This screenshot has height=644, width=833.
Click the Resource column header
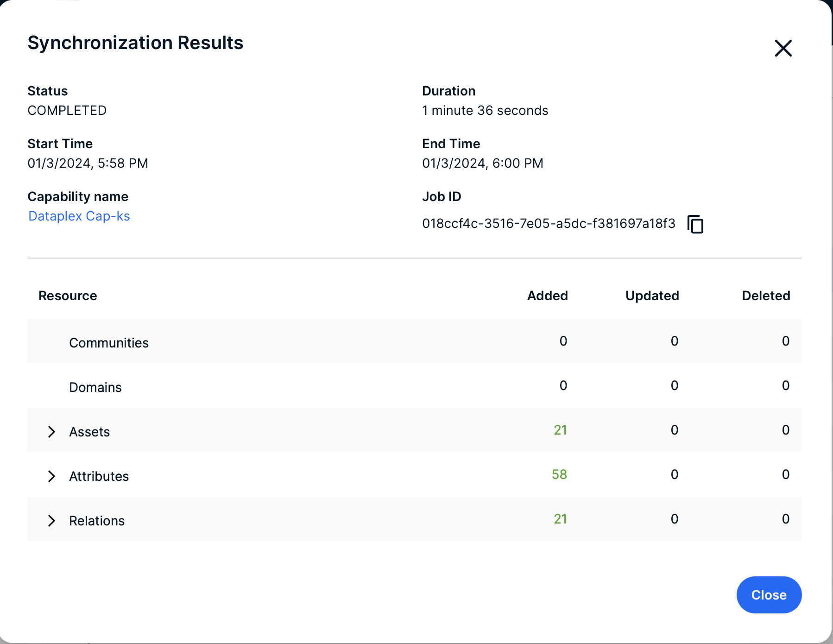tap(68, 296)
